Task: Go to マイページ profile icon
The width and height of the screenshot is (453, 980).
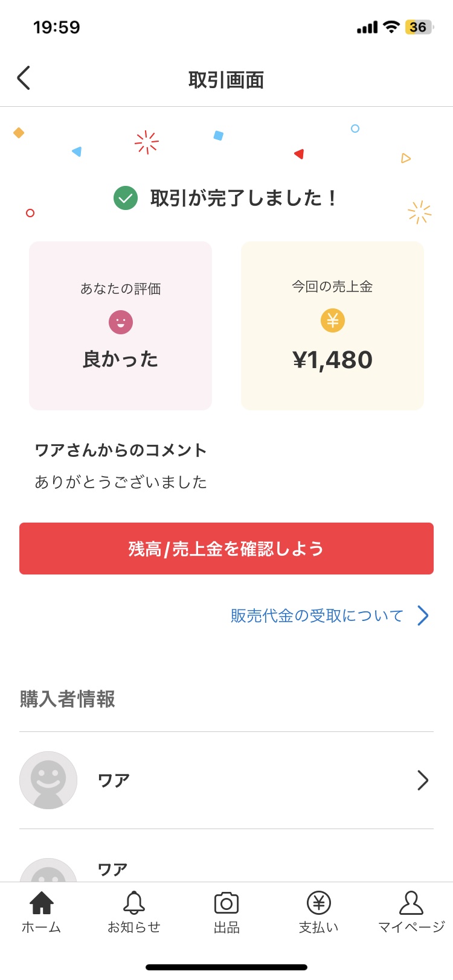Action: [411, 903]
